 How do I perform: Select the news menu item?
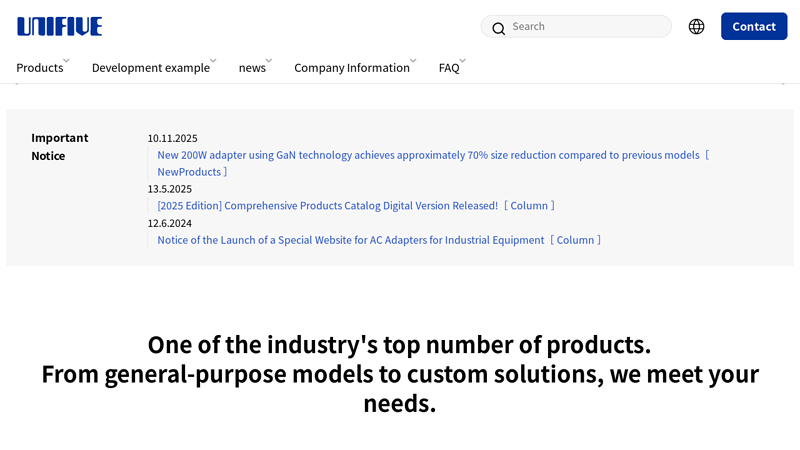pos(252,68)
